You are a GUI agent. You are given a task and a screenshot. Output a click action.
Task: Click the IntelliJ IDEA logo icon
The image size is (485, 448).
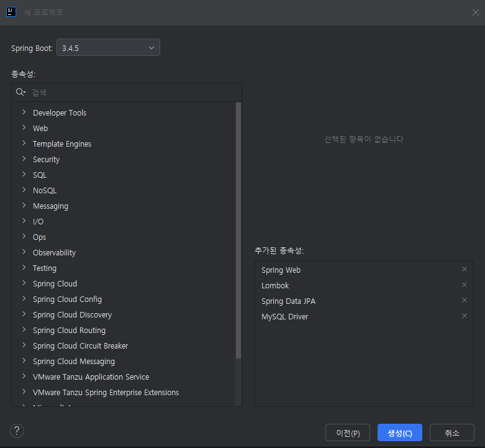coord(11,12)
